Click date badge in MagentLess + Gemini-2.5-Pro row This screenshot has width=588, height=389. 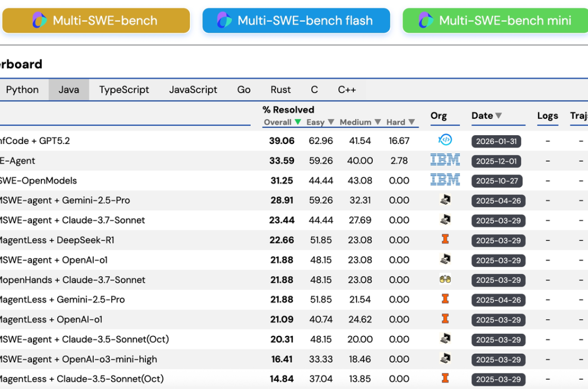[x=498, y=300]
